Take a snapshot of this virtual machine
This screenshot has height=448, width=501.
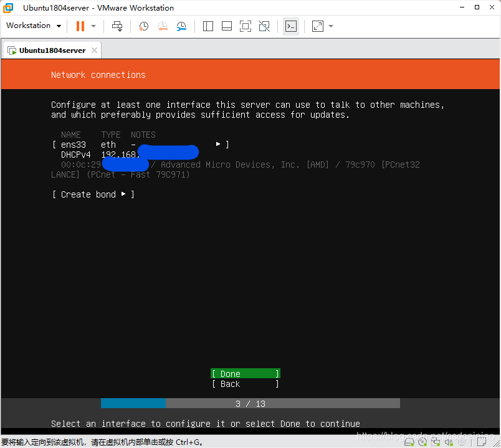(143, 26)
